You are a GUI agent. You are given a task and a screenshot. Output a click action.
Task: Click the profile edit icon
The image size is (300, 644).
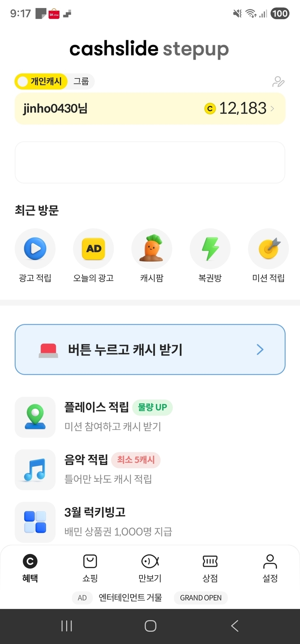click(x=278, y=82)
